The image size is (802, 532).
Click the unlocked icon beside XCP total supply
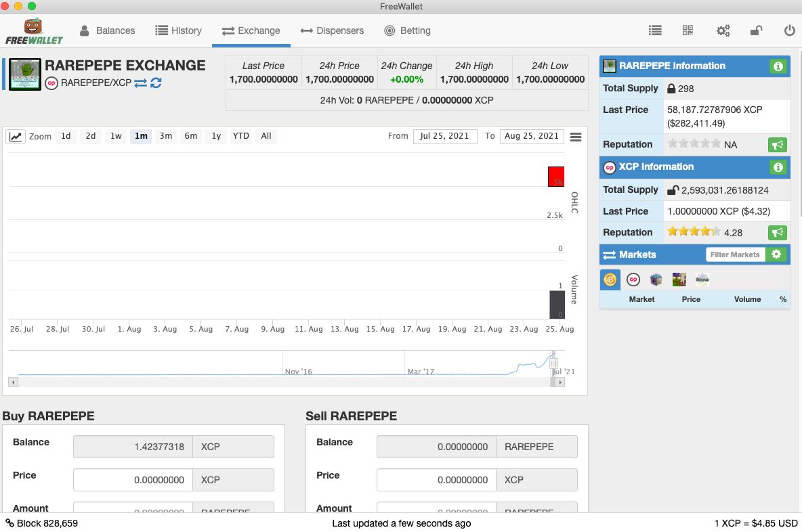click(673, 190)
